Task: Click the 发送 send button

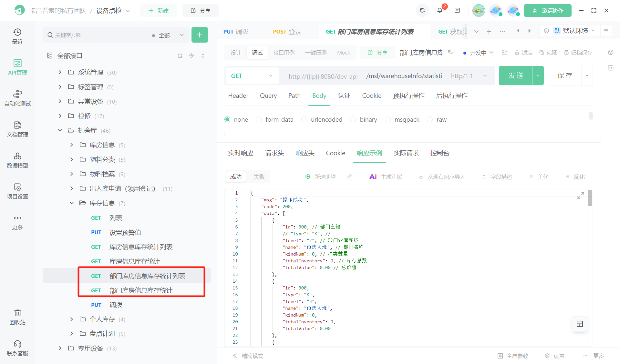Action: point(515,76)
